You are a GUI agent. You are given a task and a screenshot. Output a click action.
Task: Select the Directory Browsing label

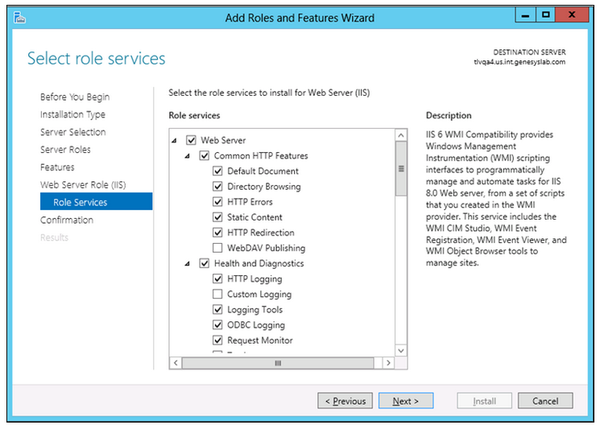pyautogui.click(x=264, y=187)
